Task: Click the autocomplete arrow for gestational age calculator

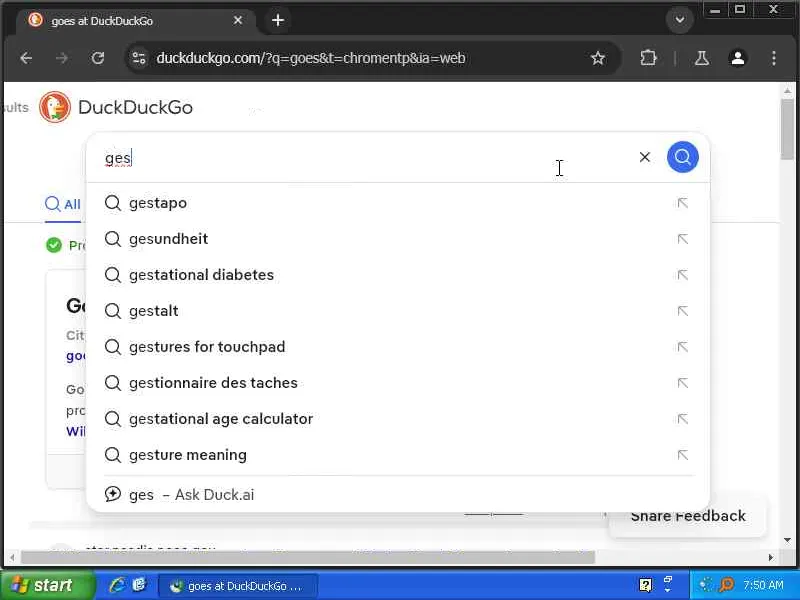Action: point(683,419)
